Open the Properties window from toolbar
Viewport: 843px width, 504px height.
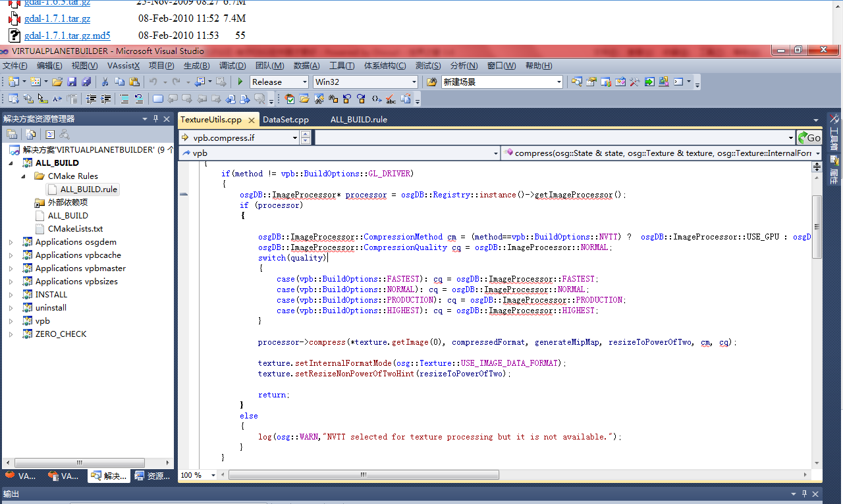(x=591, y=82)
